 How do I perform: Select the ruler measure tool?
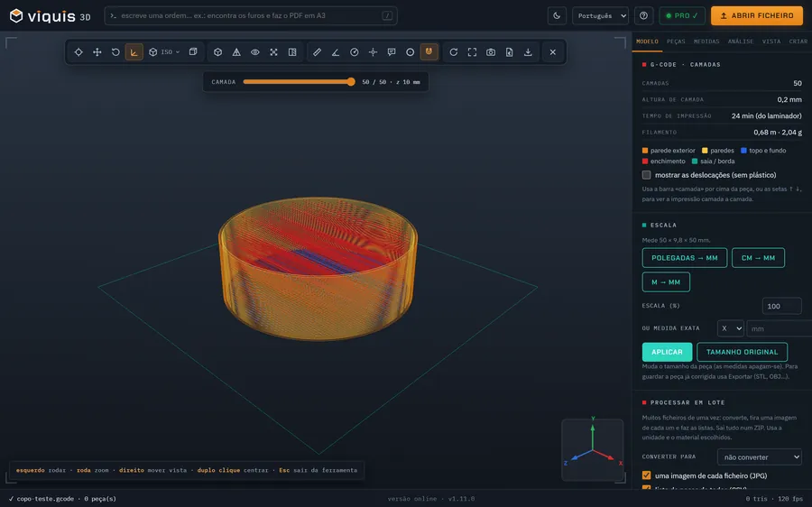(317, 51)
